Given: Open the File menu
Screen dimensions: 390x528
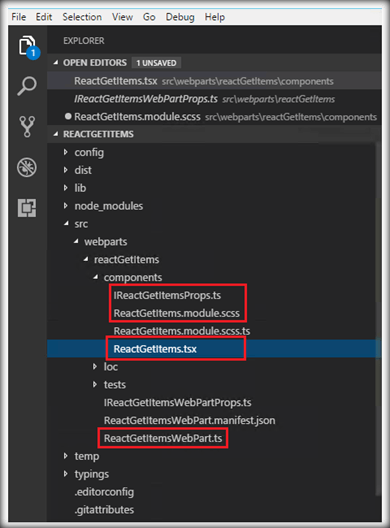Looking at the screenshot, I should [x=19, y=17].
